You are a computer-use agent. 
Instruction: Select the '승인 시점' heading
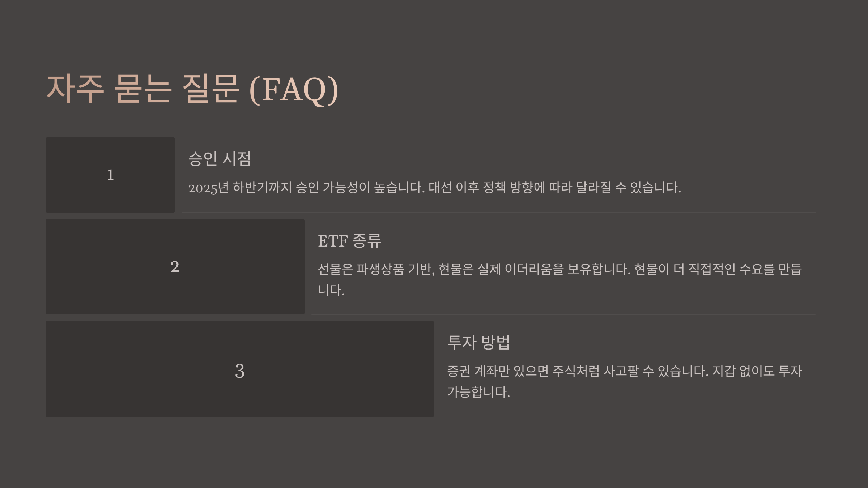pos(220,159)
